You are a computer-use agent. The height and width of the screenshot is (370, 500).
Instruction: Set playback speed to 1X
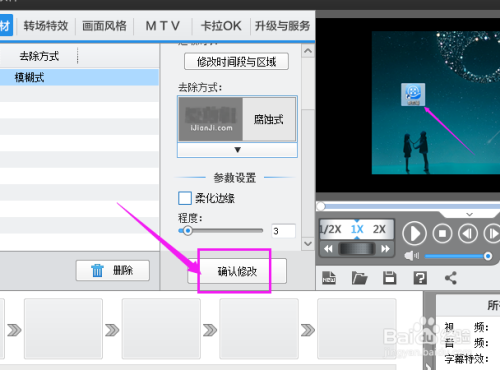point(357,229)
